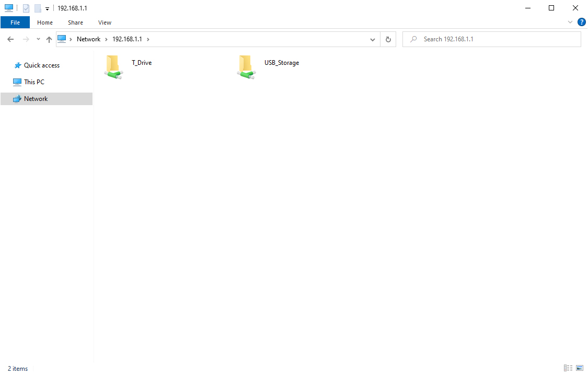The height and width of the screenshot is (375, 588).
Task: Click the Back navigation arrow
Action: pyautogui.click(x=10, y=39)
